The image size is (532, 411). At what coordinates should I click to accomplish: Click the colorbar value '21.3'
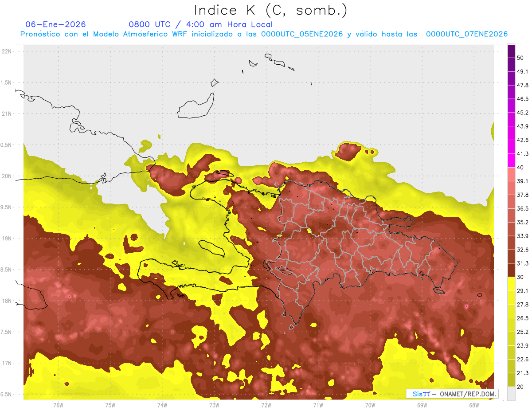tap(523, 373)
